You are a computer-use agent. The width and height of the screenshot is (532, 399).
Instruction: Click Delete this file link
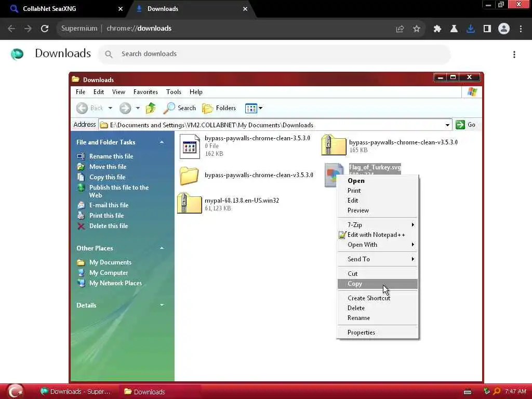click(x=109, y=226)
